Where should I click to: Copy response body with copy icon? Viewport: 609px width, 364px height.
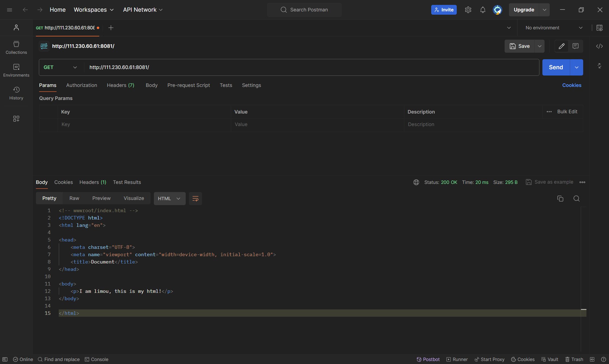[560, 199]
